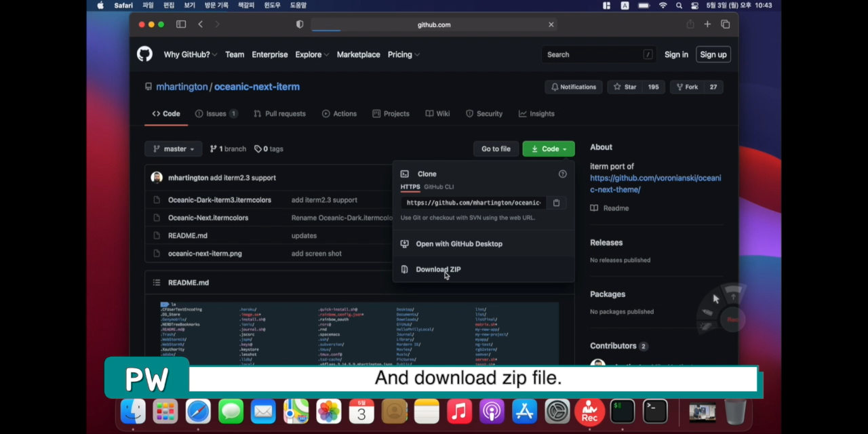Choose Open with GitHub Desktop
The height and width of the screenshot is (434, 868).
(459, 243)
